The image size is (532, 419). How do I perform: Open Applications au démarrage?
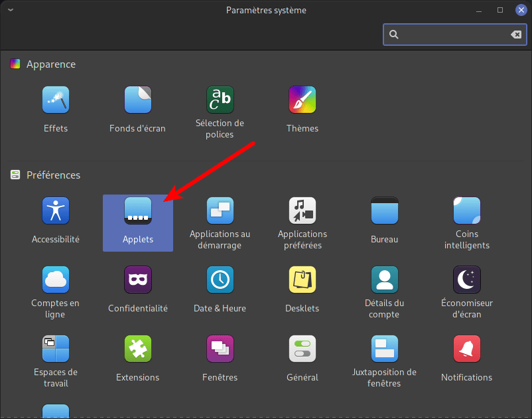pyautogui.click(x=220, y=211)
